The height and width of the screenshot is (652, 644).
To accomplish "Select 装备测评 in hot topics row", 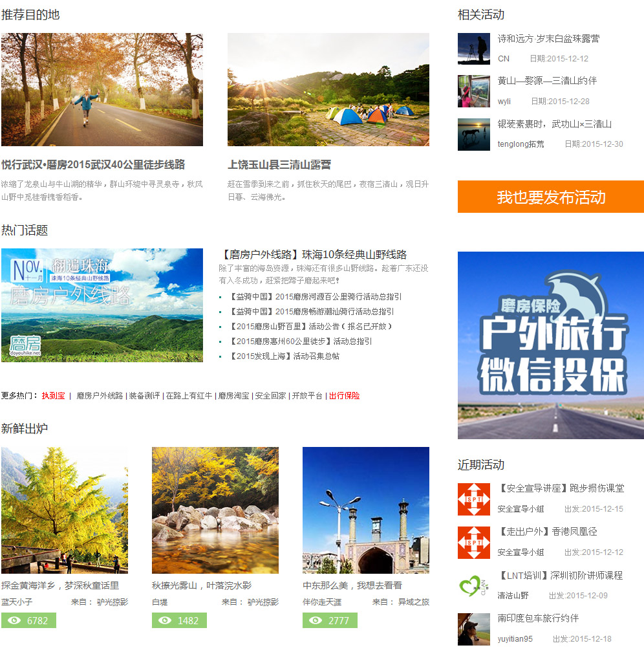I will pos(144,396).
